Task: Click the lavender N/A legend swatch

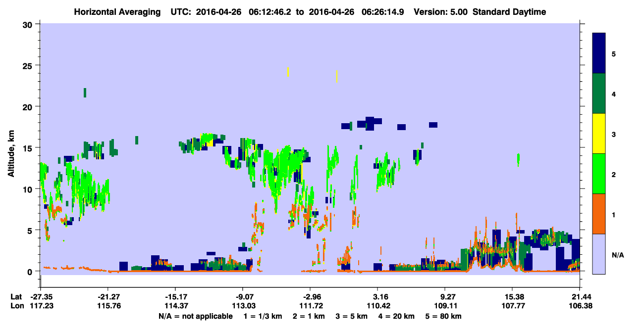Action: pyautogui.click(x=599, y=254)
